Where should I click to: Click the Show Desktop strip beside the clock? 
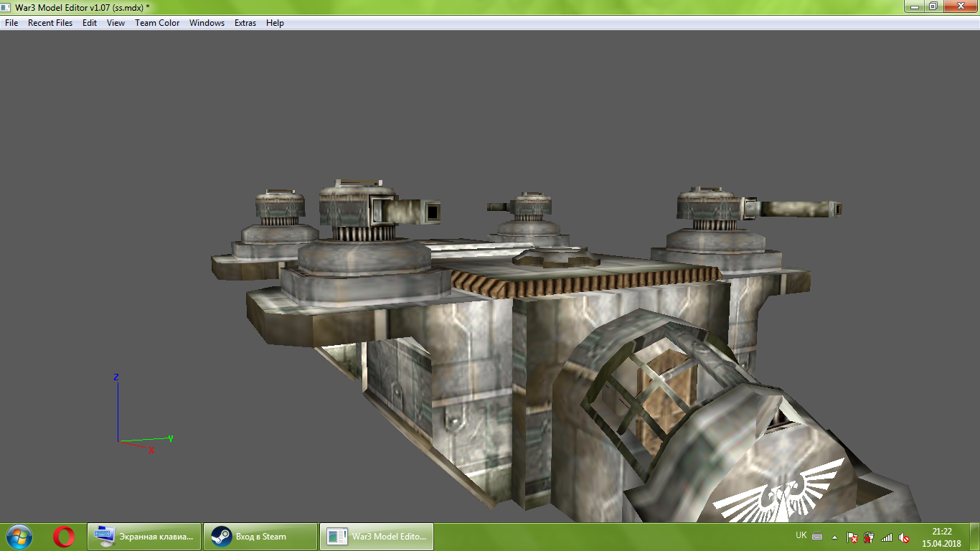pos(975,537)
